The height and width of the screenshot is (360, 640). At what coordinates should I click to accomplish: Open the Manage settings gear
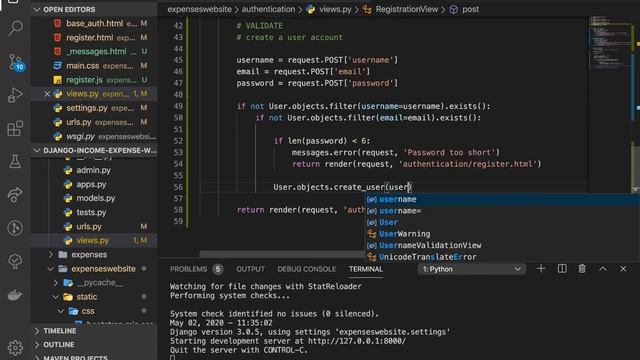pyautogui.click(x=15, y=348)
